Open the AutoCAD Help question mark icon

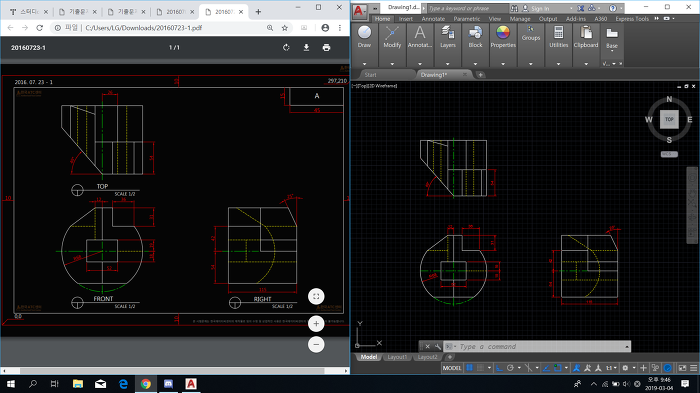[x=613, y=8]
